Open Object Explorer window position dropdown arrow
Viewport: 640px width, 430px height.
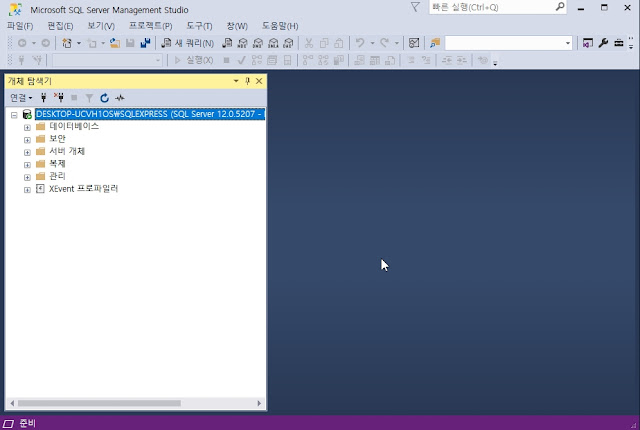(236, 81)
